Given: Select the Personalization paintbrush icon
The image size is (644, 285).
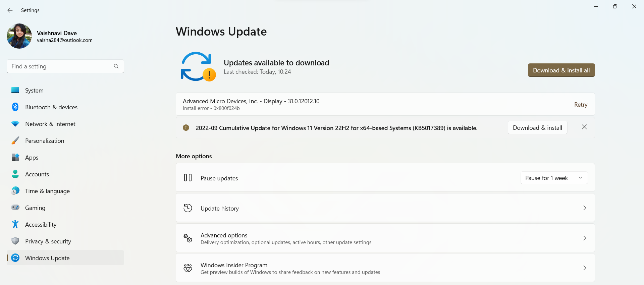Looking at the screenshot, I should point(15,140).
